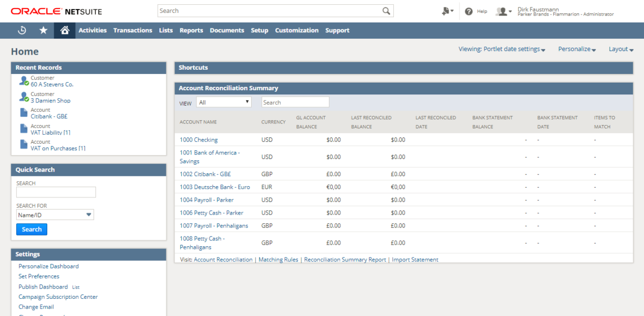Open Personalize Dashboard in Settings
Screen dimensions: 644x316
49,266
